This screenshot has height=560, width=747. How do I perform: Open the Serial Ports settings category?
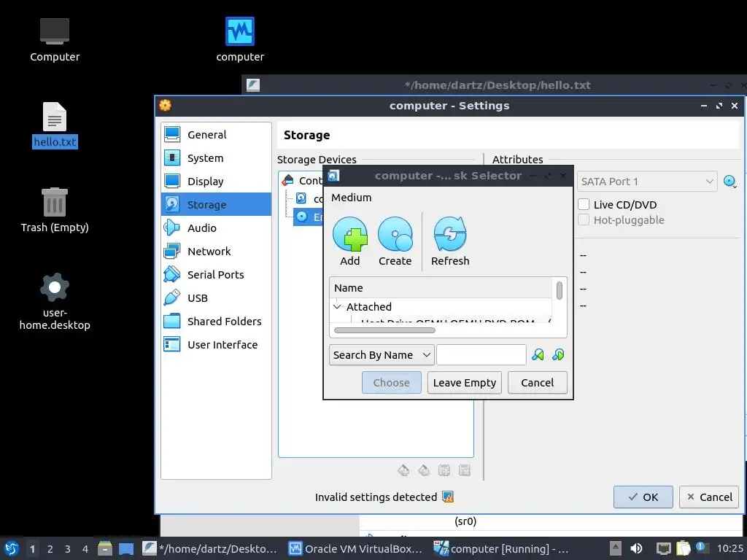[216, 274]
